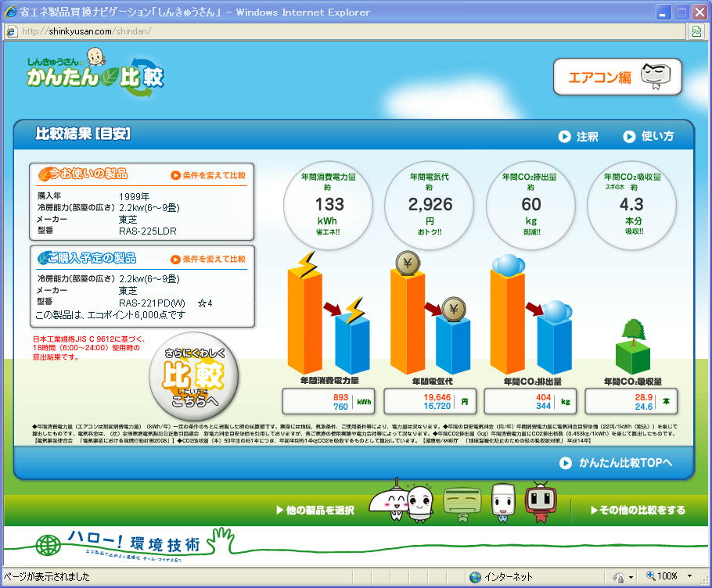Click the icon right of the address bar
This screenshot has height=588, width=712.
pyautogui.click(x=696, y=31)
